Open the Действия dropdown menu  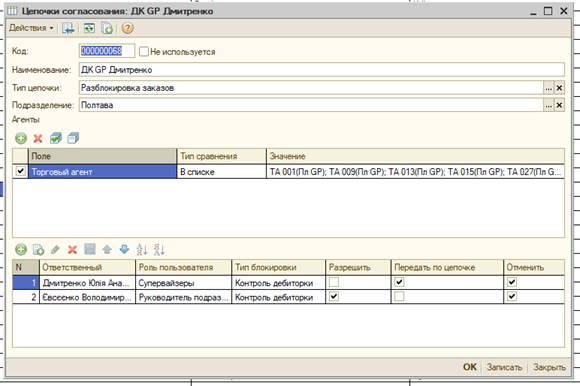pyautogui.click(x=31, y=28)
